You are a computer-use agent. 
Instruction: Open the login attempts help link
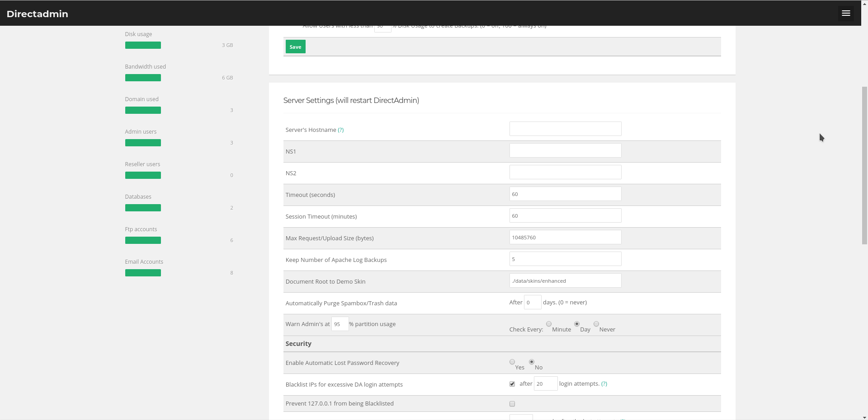[604, 384]
